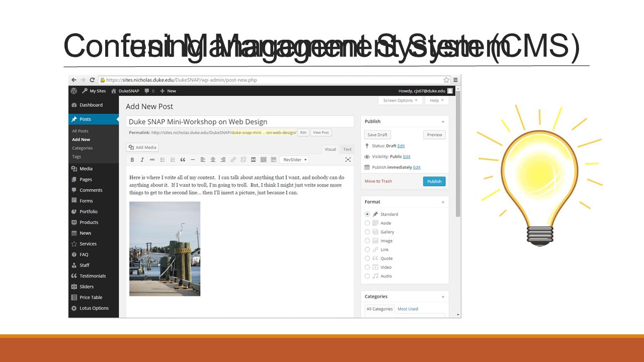Click the View Post button
Image resolution: width=644 pixels, height=362 pixels.
click(320, 133)
